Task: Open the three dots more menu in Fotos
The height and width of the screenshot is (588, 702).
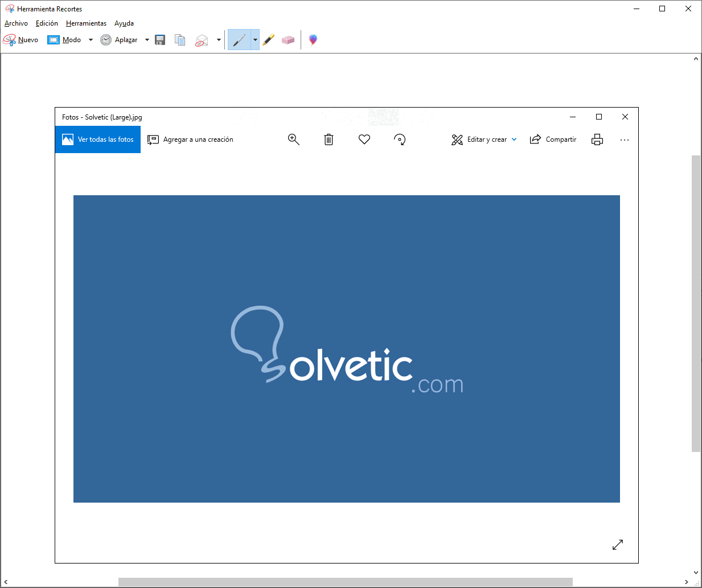Action: (x=625, y=140)
